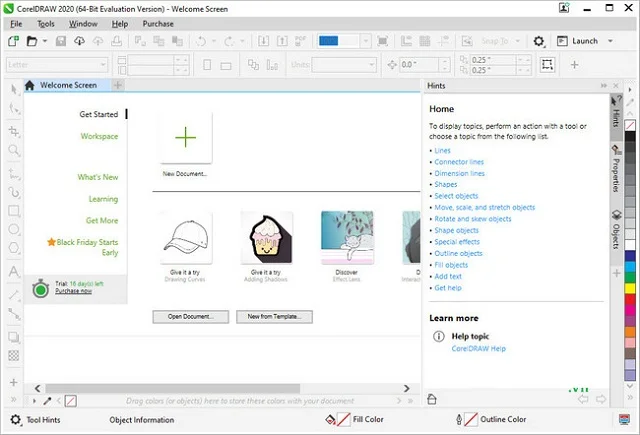Click the New from Template button

pyautogui.click(x=274, y=317)
